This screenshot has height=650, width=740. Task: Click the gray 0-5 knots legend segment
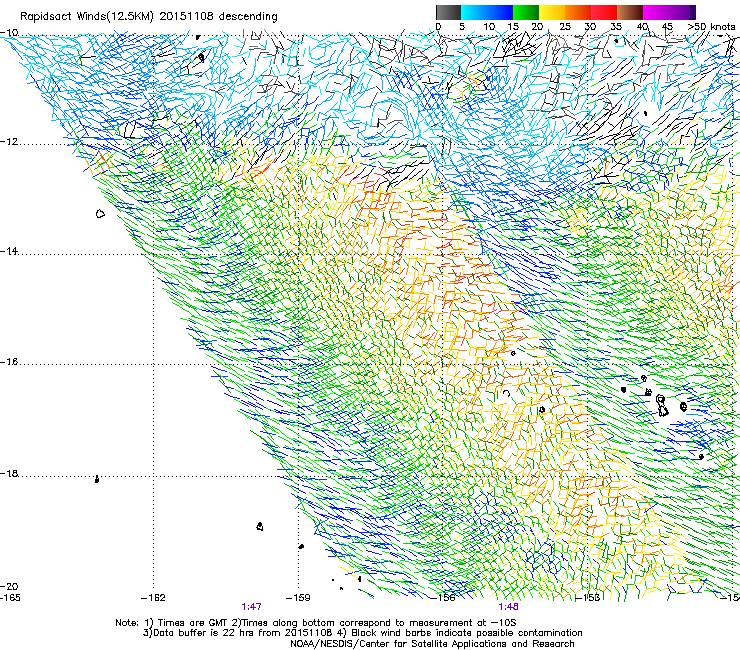pyautogui.click(x=448, y=12)
